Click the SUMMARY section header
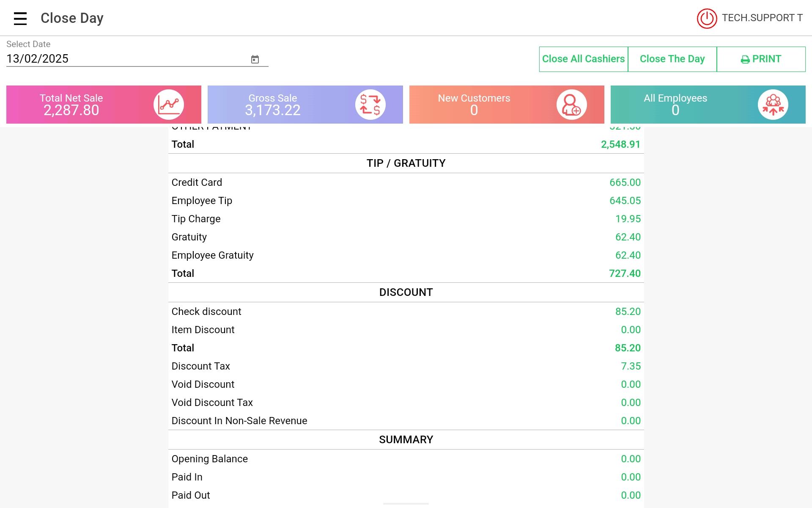Viewport: 812px width, 508px height. [406, 440]
